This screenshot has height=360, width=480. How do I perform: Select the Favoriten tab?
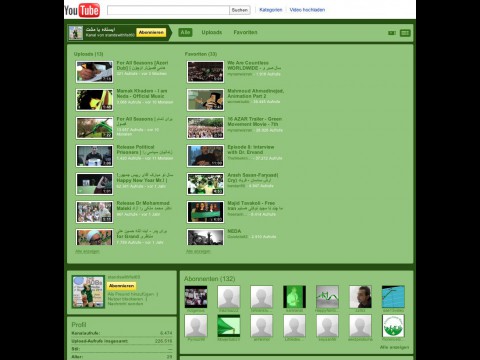245,32
